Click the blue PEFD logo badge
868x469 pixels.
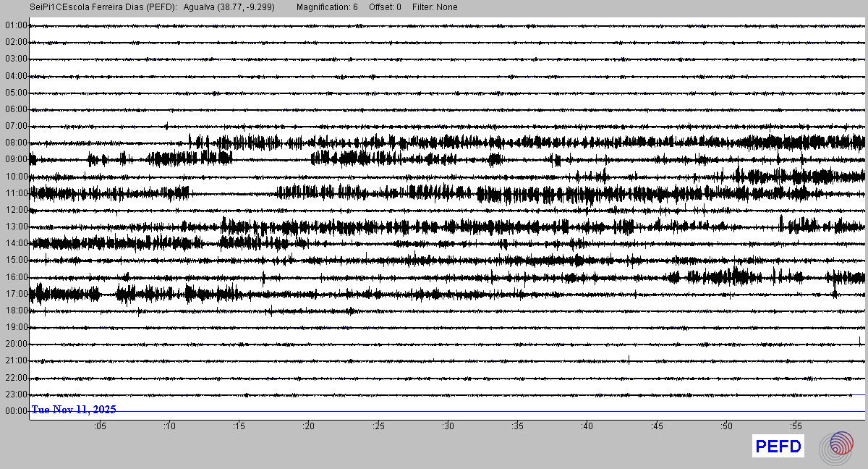pyautogui.click(x=778, y=447)
